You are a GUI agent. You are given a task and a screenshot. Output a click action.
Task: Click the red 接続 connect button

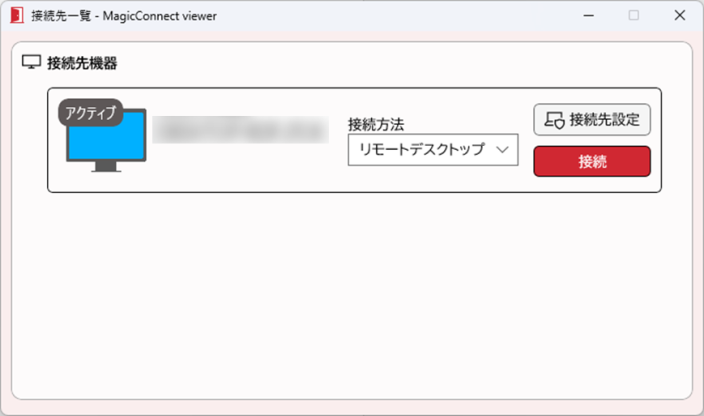pyautogui.click(x=592, y=161)
